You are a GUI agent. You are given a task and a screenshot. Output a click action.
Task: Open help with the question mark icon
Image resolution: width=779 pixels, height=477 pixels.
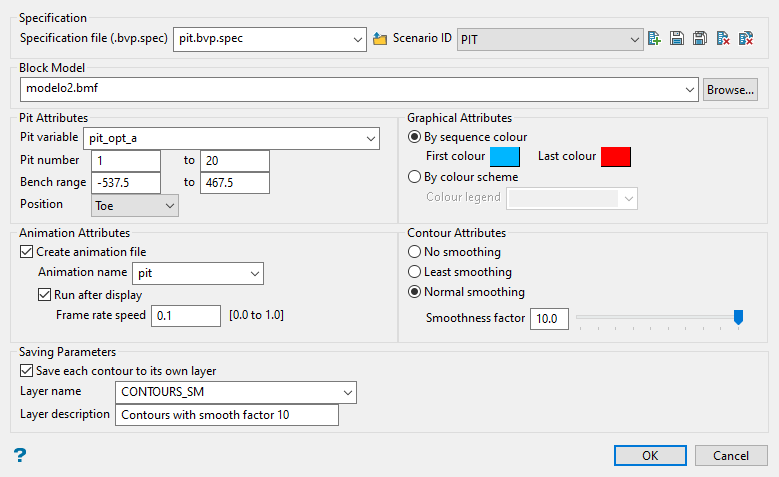pos(19,456)
